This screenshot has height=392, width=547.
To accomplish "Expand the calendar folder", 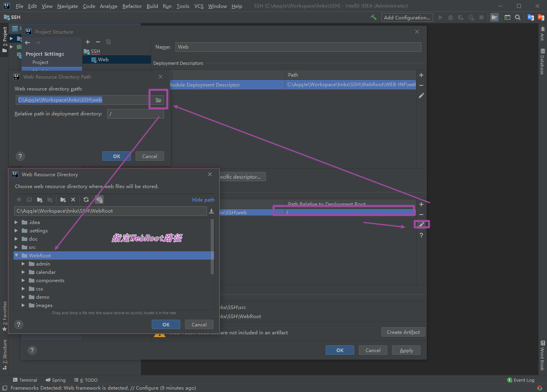I will coord(23,272).
